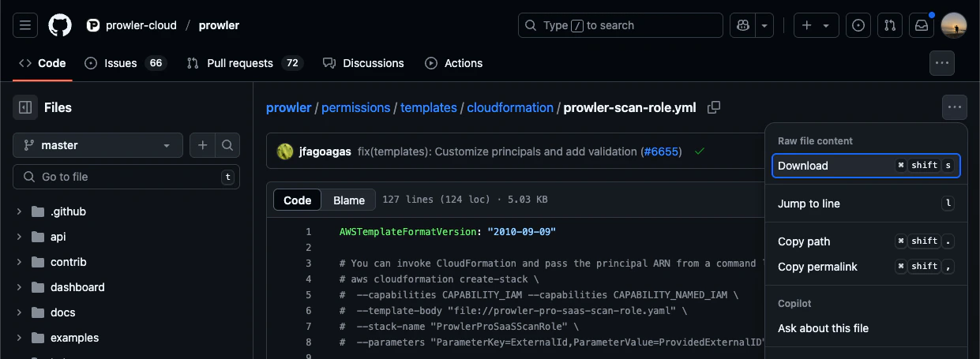Copy file path using copy icon

point(714,107)
